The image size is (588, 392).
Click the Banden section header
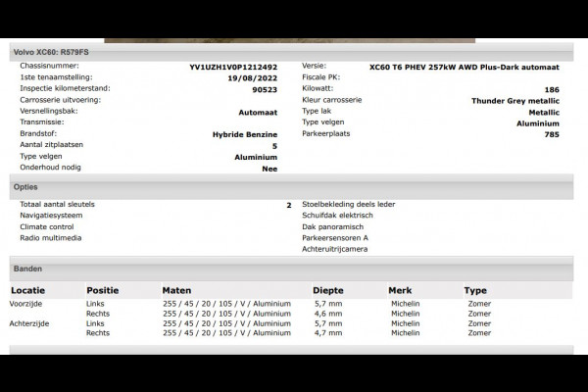pyautogui.click(x=291, y=269)
